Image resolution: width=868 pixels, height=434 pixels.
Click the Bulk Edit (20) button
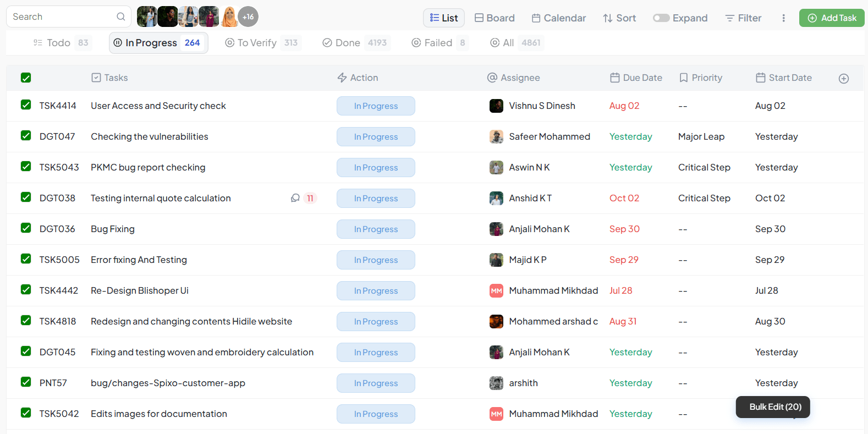[x=774, y=407]
